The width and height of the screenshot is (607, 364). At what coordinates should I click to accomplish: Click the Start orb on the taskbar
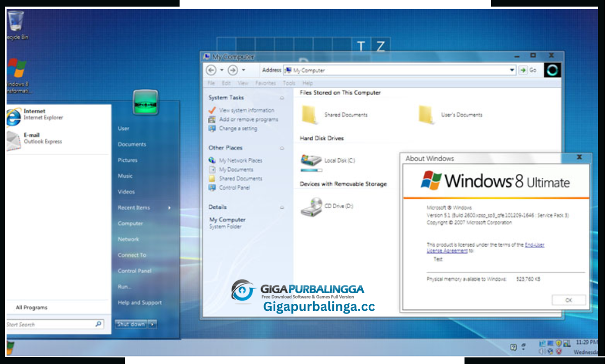10,347
